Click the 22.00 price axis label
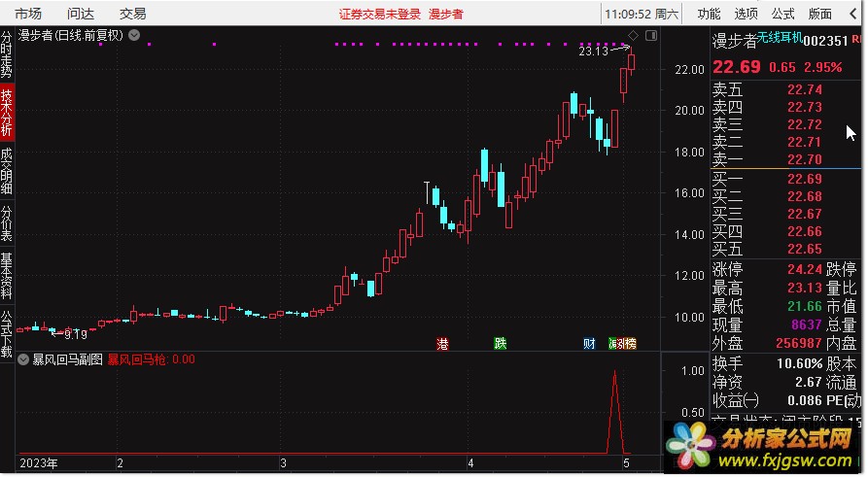The height and width of the screenshot is (477, 868). tap(690, 70)
